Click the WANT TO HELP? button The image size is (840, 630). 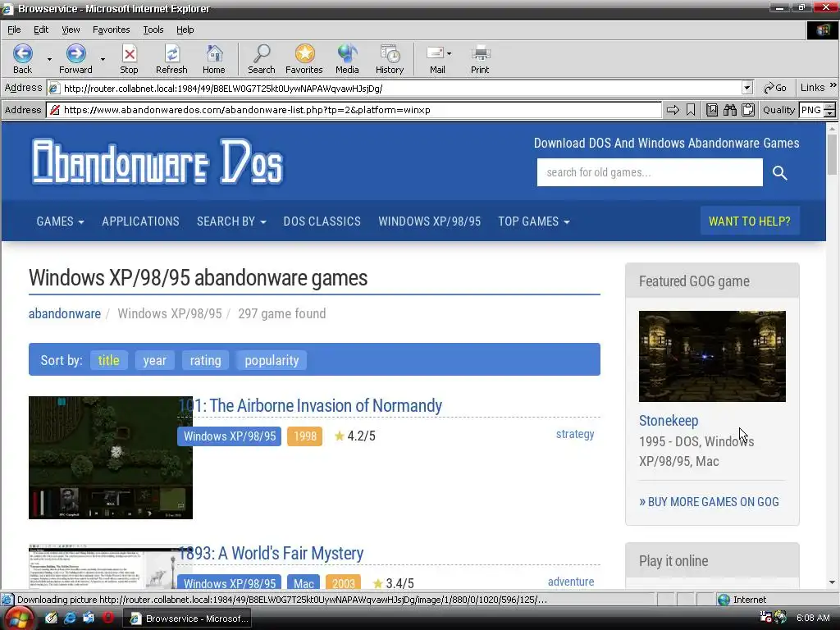point(750,221)
